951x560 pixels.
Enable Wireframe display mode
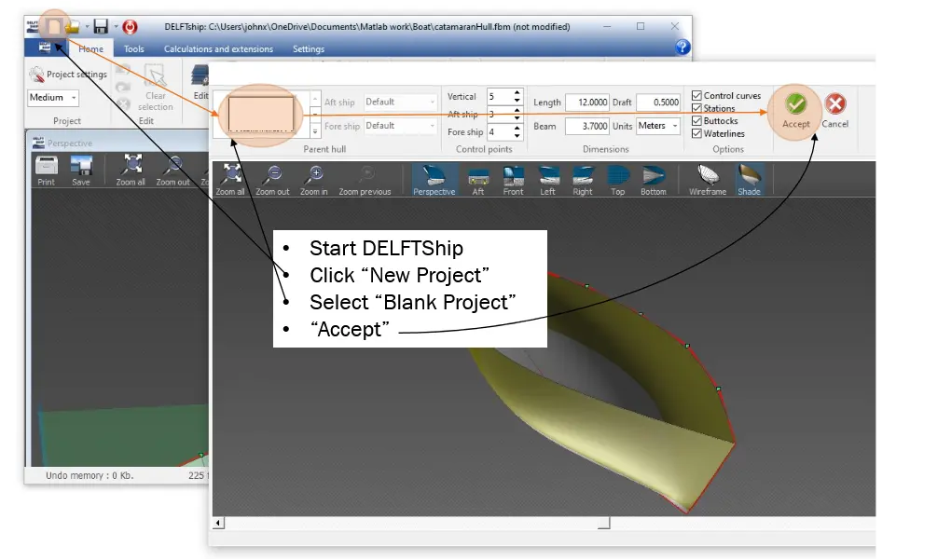[707, 180]
